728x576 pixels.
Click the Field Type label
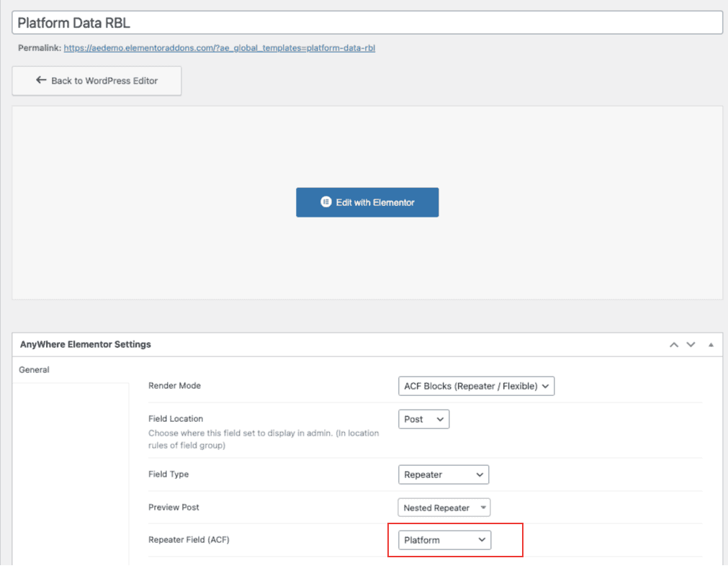(168, 474)
